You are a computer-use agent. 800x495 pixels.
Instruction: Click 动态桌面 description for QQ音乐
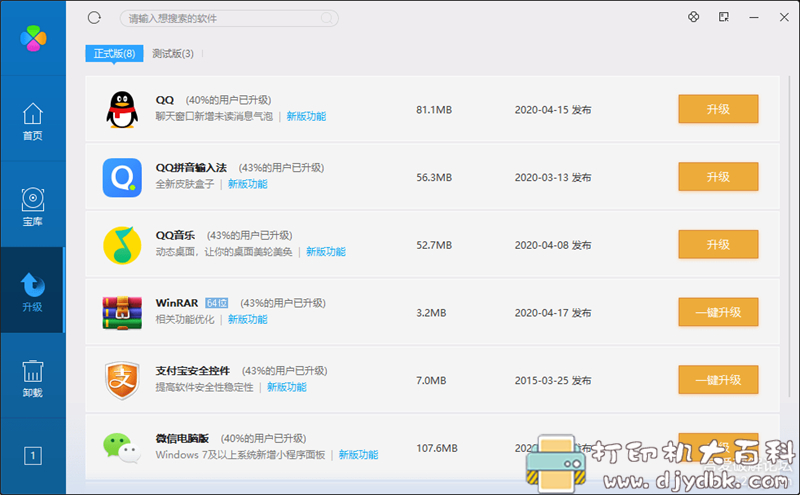tap(224, 252)
